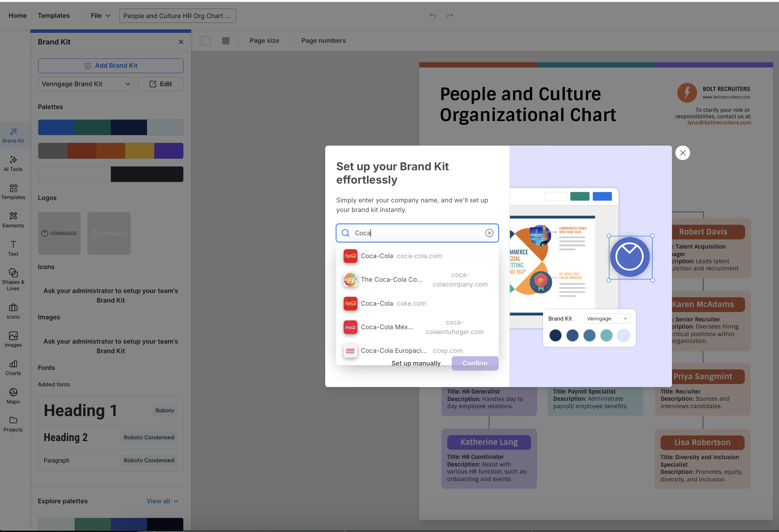Click the Add Brand Kit button

(111, 66)
